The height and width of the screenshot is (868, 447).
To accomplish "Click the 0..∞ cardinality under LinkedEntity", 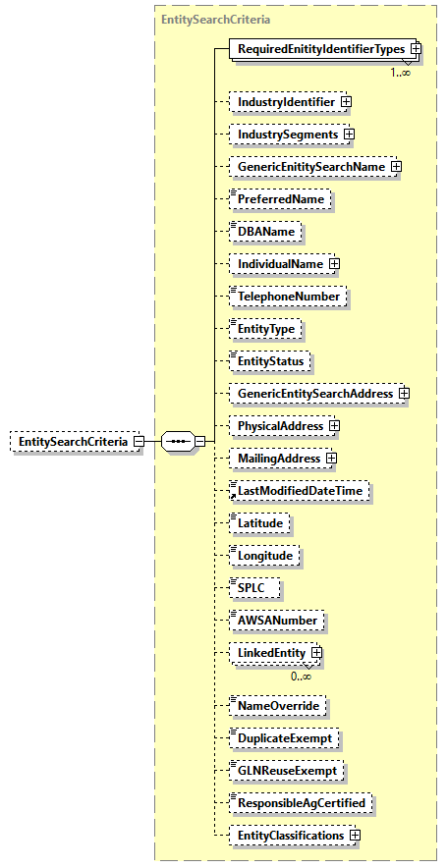I will 302,677.
